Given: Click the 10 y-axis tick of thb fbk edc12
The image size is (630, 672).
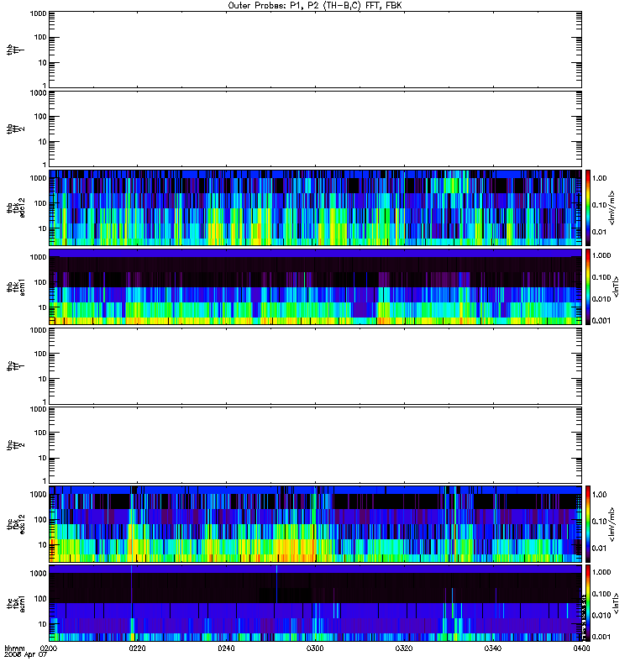Looking at the screenshot, I should click(43, 228).
